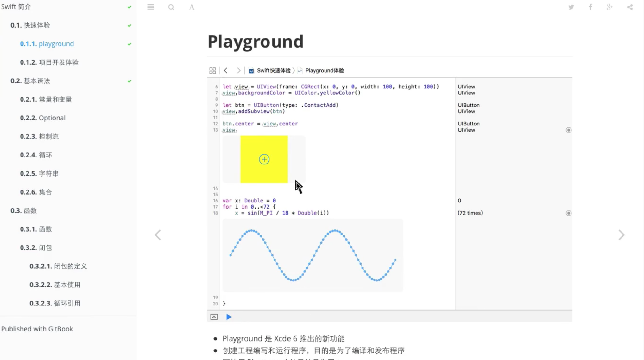Share page on Twitter

pos(571,7)
